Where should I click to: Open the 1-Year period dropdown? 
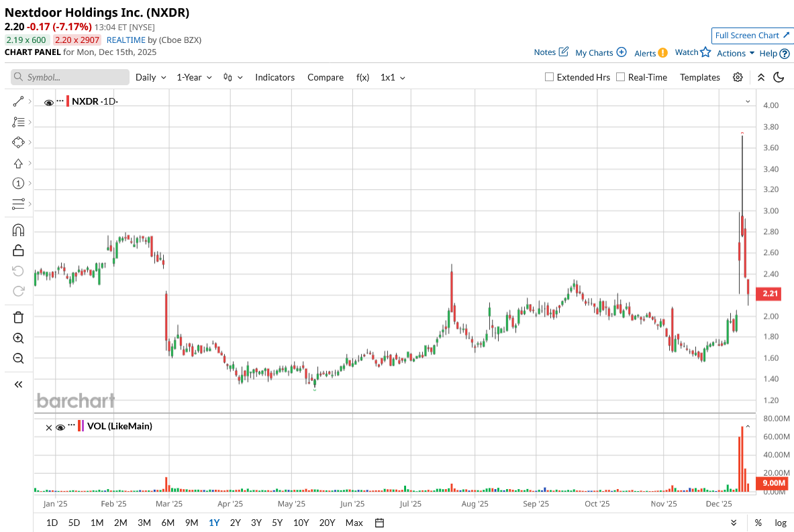tap(195, 77)
